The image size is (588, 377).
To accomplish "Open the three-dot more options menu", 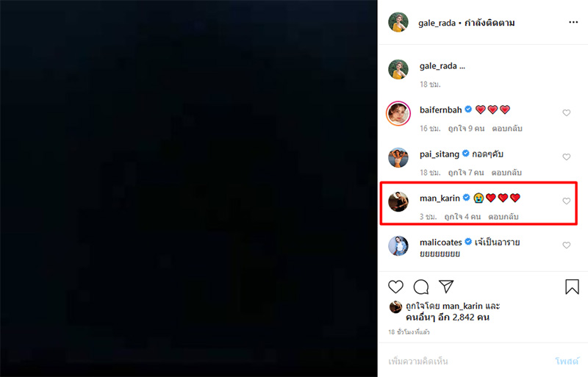I will (573, 23).
